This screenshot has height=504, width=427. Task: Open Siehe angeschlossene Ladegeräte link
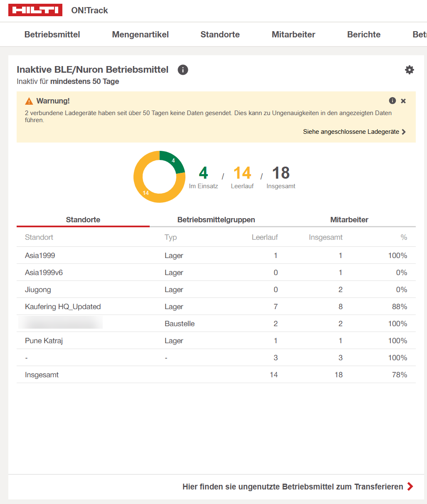(x=350, y=132)
